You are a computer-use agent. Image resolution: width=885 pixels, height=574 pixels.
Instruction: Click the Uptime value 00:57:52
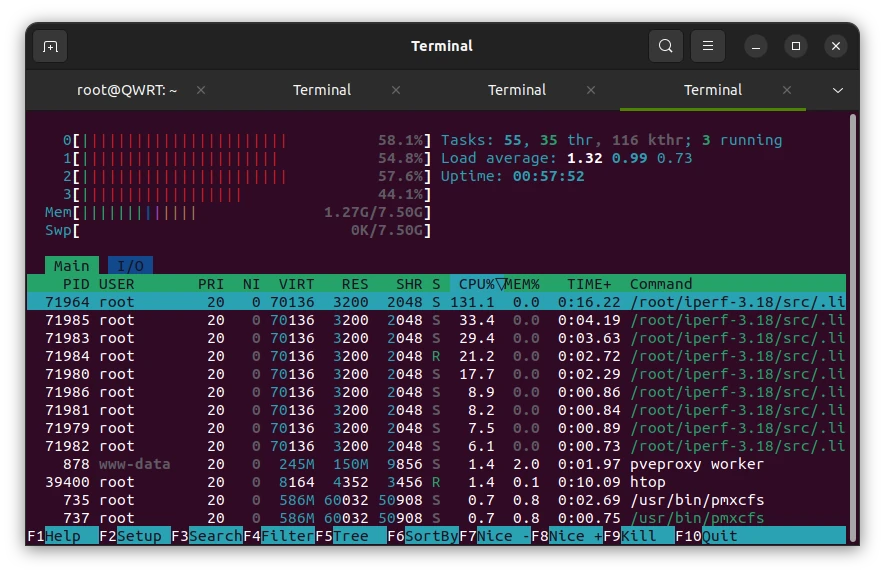(x=548, y=176)
